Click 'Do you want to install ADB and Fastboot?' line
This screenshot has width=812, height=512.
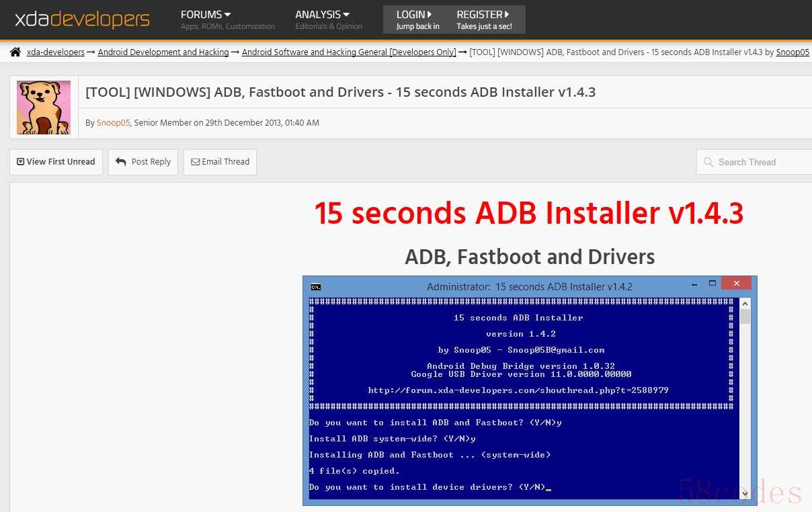(x=436, y=423)
